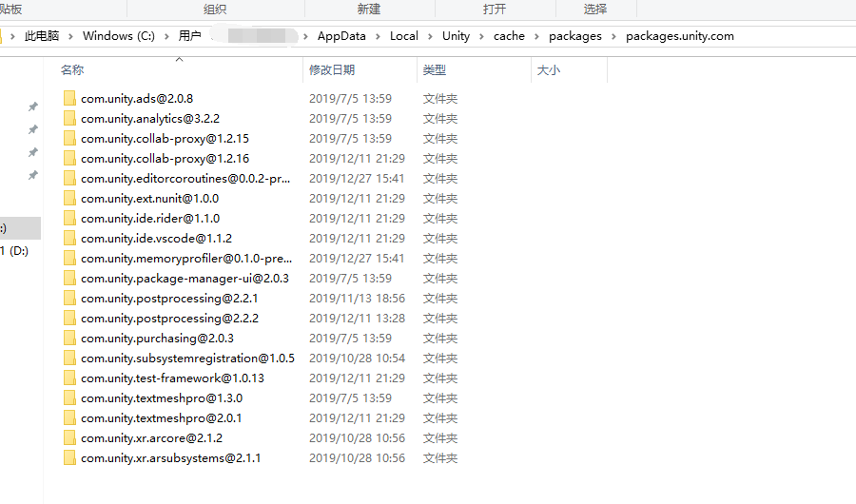Select the (D:) drive in navigation pane

tap(14, 251)
